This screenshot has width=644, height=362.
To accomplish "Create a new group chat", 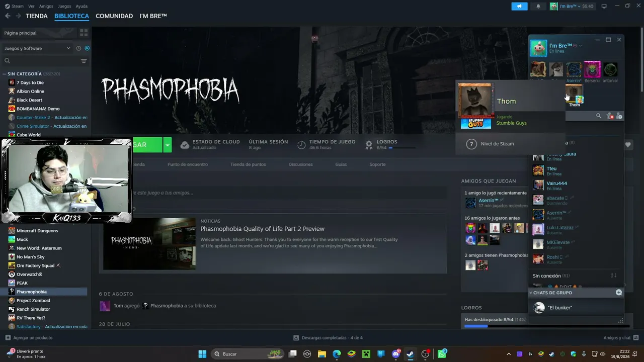I will coord(619,293).
